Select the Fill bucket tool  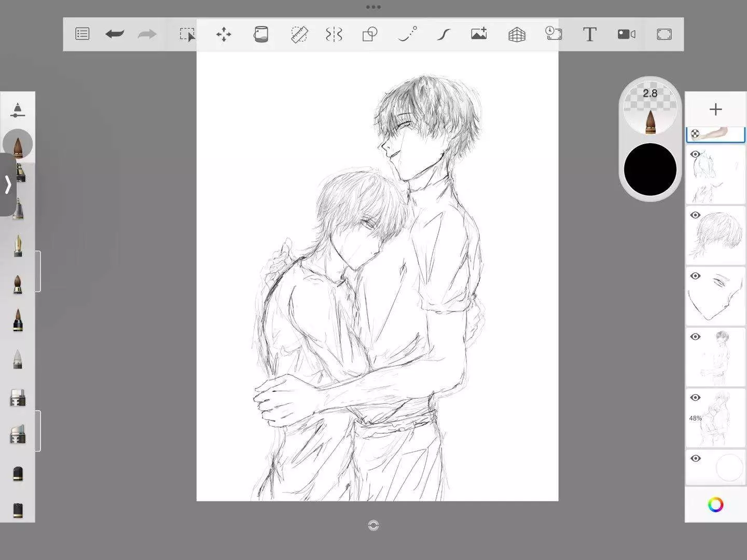pyautogui.click(x=261, y=35)
